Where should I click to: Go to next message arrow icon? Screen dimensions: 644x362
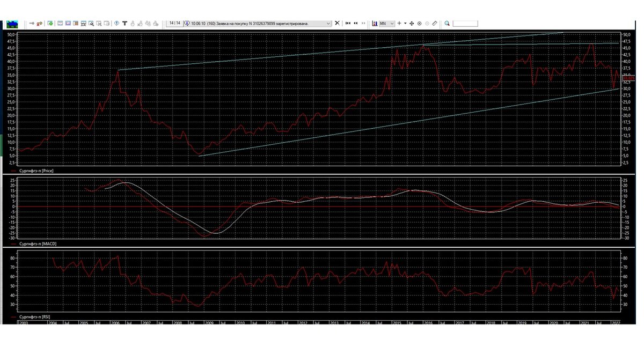(363, 23)
